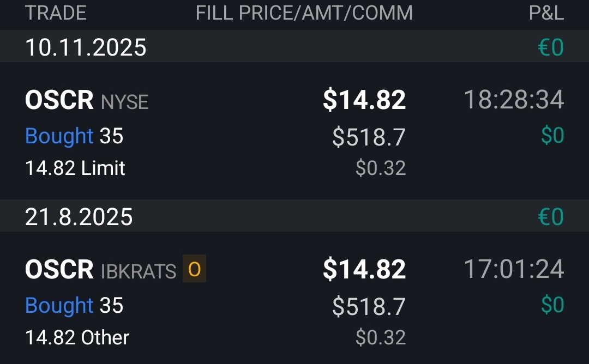Click the $14.82 fill price of IBKRATS trade

364,270
